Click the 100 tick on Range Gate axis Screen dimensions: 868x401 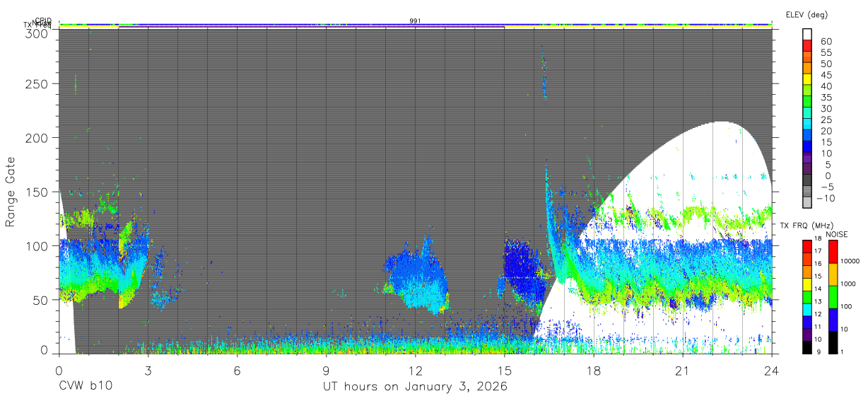37,245
